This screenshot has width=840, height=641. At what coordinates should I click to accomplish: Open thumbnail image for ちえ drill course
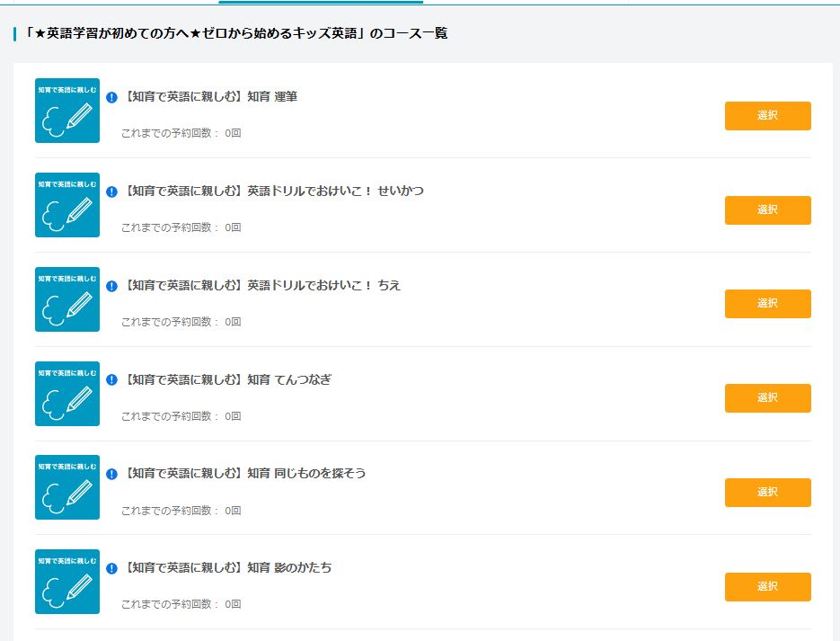67,299
